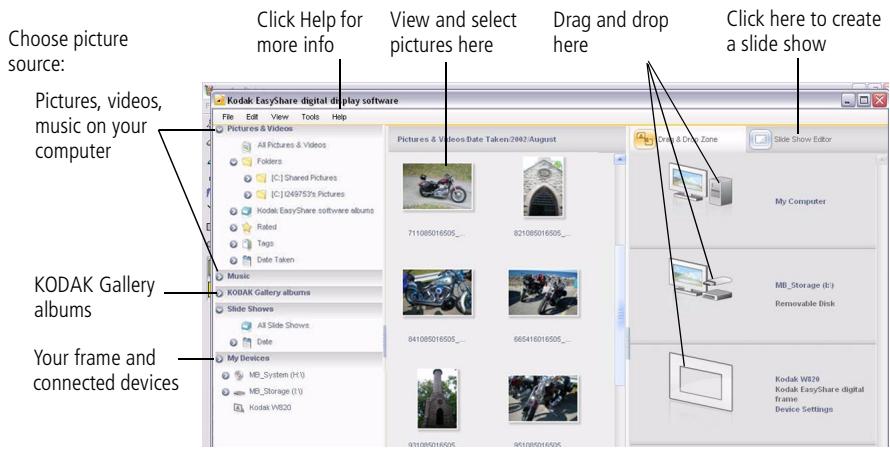Viewport: 890px width, 449px height.
Task: Click the MB_Storage removable disk drop zone icon
Action: (x=701, y=281)
